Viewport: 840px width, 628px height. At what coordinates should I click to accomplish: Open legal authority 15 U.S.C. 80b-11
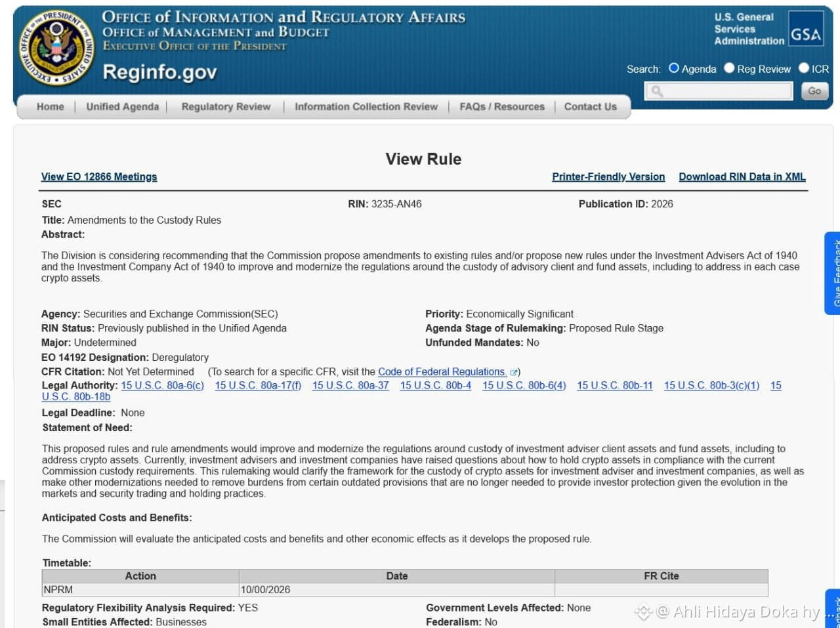point(615,386)
